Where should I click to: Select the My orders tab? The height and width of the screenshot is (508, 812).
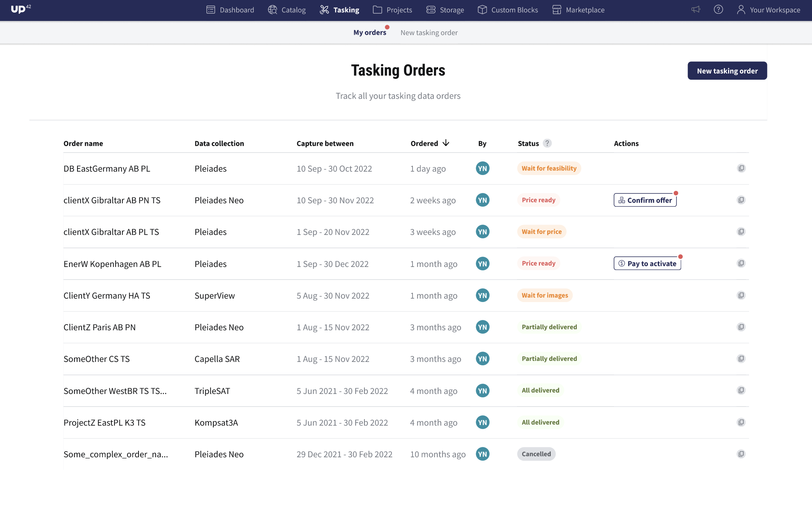pyautogui.click(x=369, y=33)
